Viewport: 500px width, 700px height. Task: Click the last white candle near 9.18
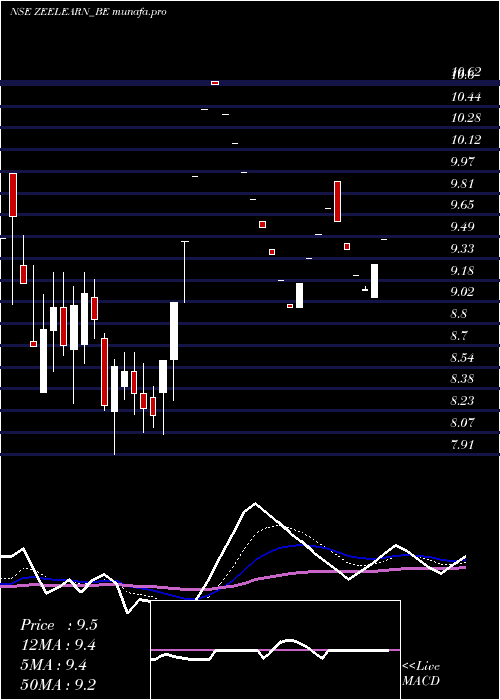click(374, 281)
